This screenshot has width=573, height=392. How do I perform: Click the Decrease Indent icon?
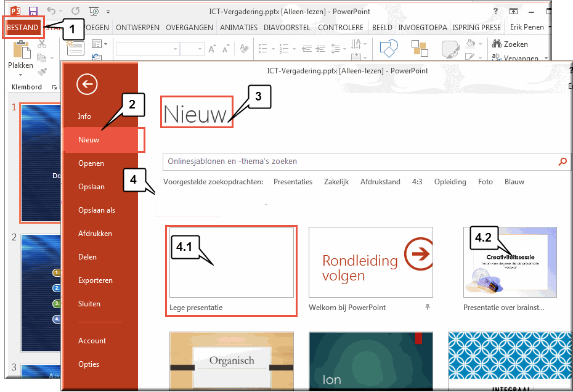click(307, 49)
